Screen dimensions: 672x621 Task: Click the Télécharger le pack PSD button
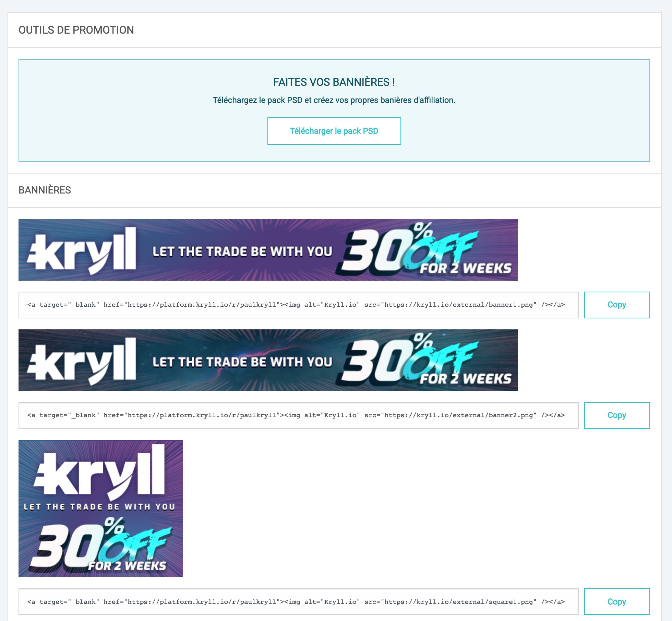click(334, 131)
